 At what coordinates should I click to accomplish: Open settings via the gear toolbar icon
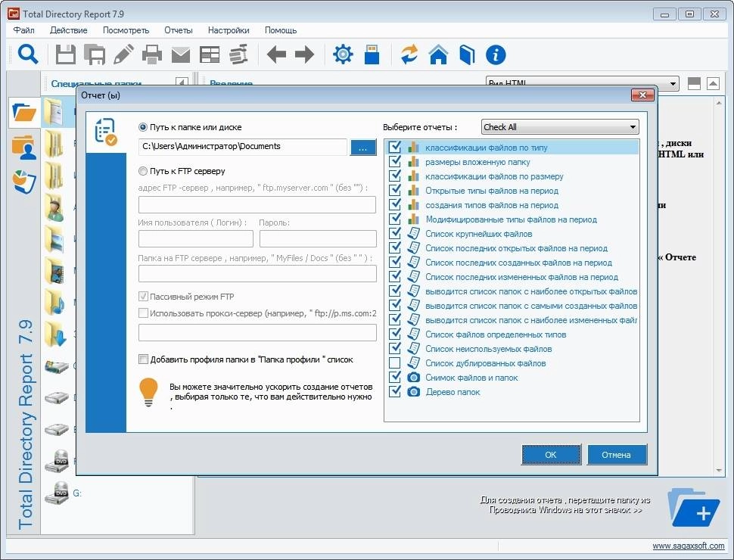(x=343, y=54)
